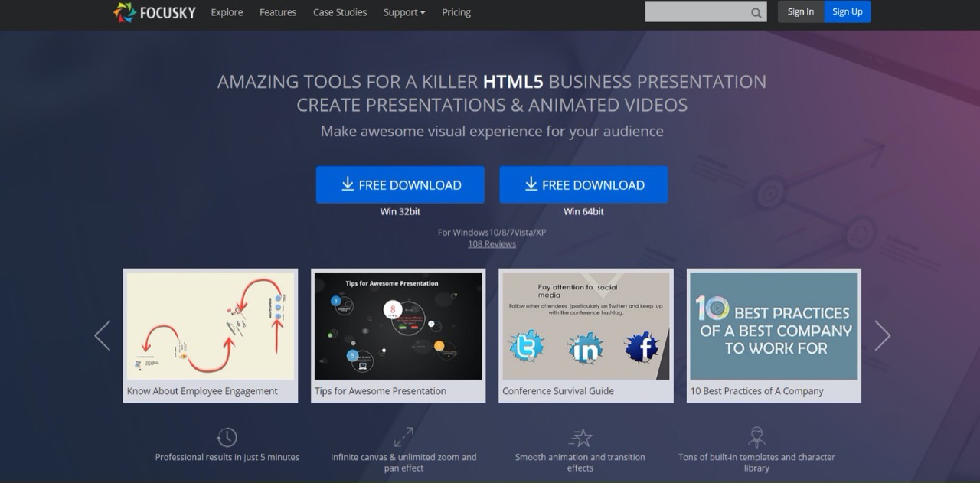980x483 pixels.
Task: Click the Focusky logo icon
Action: (124, 12)
